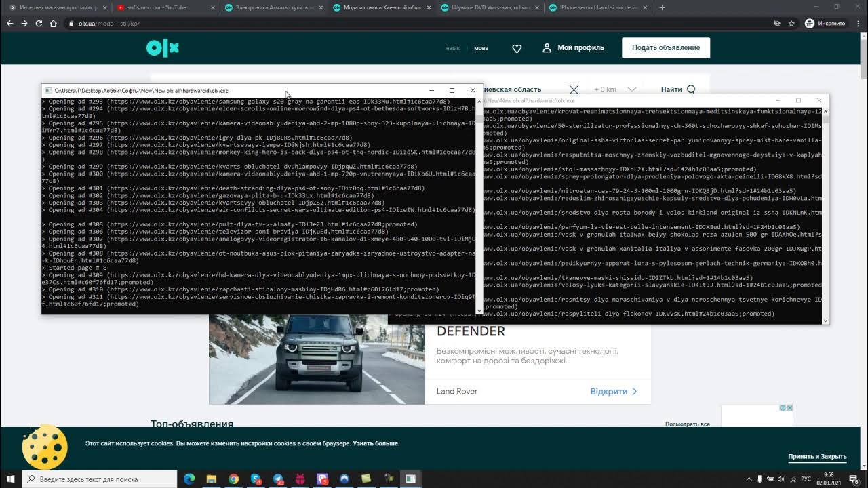Open volume control in system tray

782,479
